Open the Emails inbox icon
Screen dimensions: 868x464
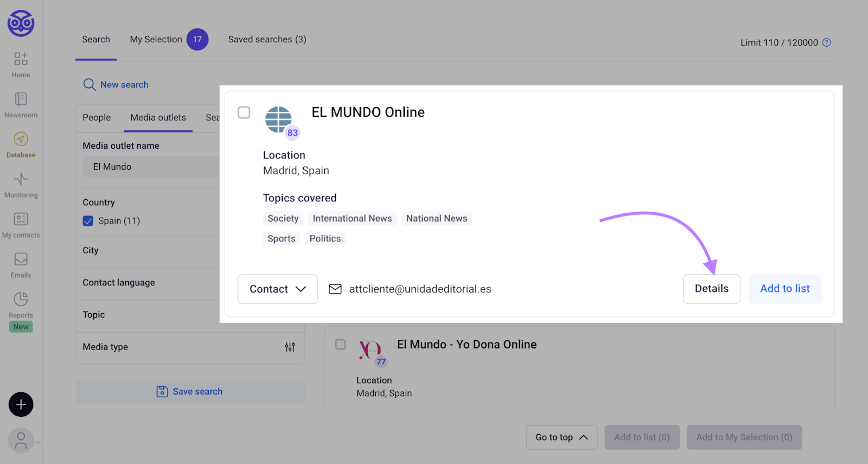[21, 260]
